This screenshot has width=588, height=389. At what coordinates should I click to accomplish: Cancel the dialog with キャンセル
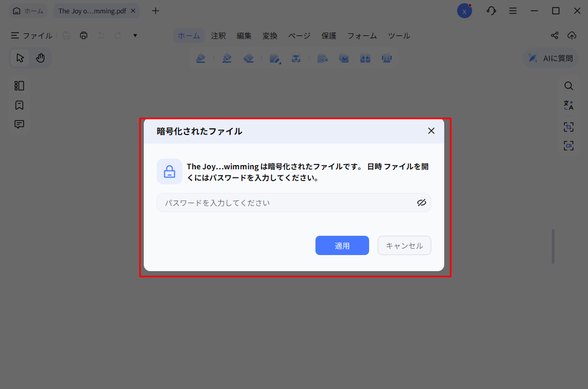(405, 245)
